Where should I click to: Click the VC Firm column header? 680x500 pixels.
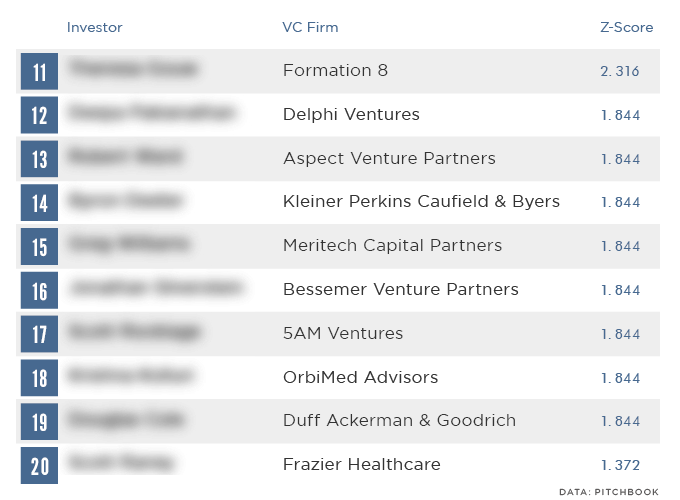coord(310,27)
